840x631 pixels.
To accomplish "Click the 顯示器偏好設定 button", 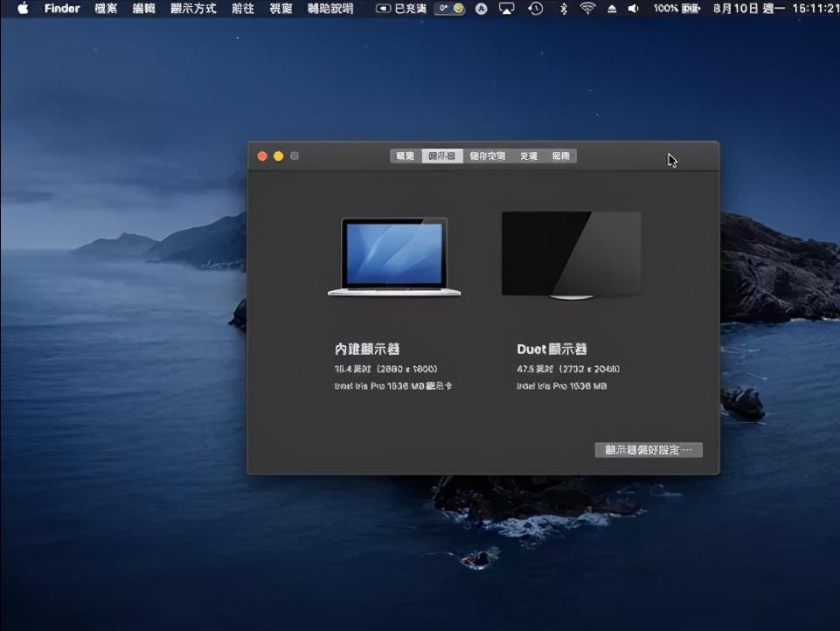I will [649, 449].
